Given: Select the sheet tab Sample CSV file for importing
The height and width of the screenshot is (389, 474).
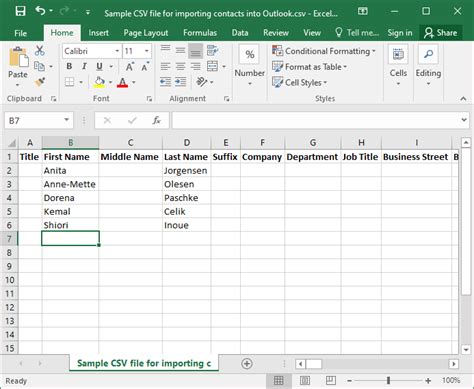Looking at the screenshot, I should 144,363.
